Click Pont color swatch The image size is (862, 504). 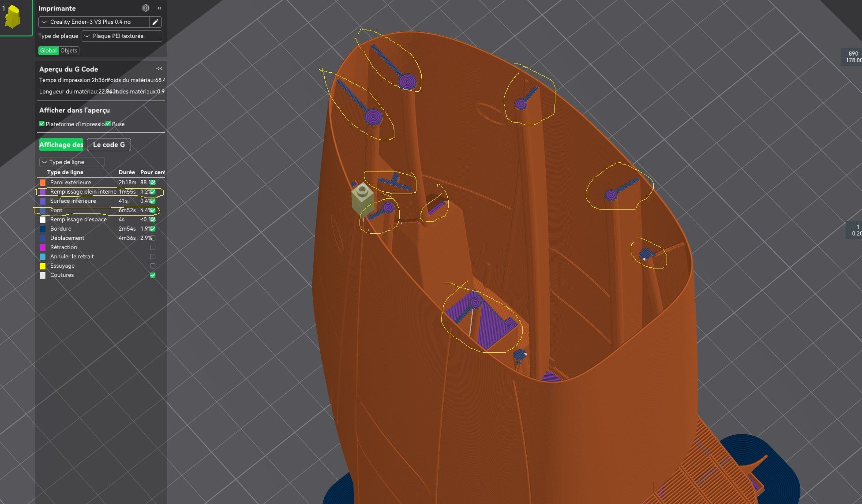(43, 210)
